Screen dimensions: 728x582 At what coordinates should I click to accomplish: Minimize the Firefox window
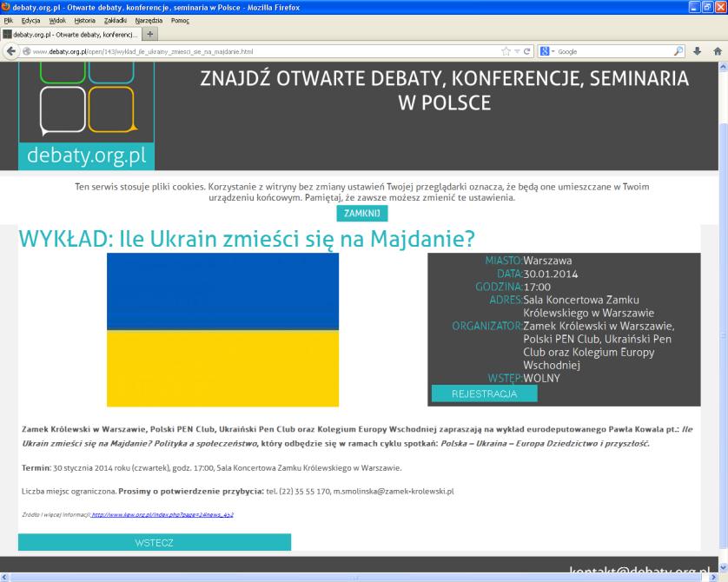point(694,7)
